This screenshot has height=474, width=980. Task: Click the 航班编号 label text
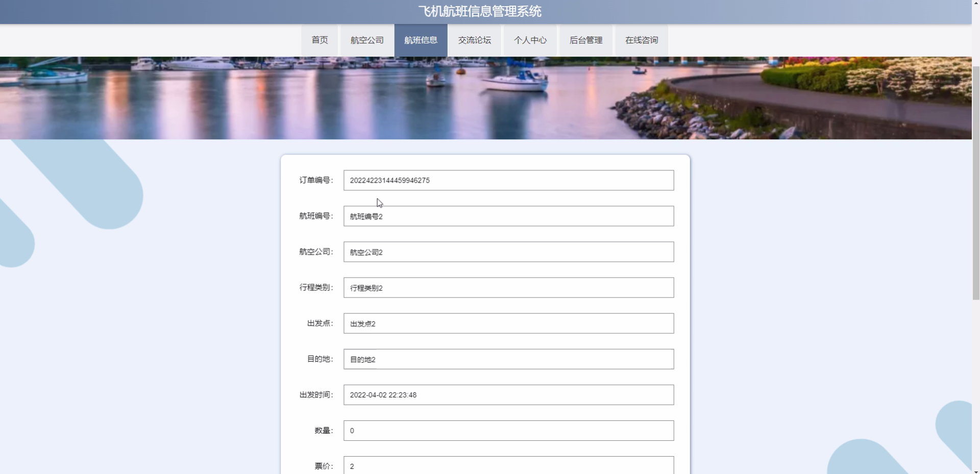tap(316, 216)
